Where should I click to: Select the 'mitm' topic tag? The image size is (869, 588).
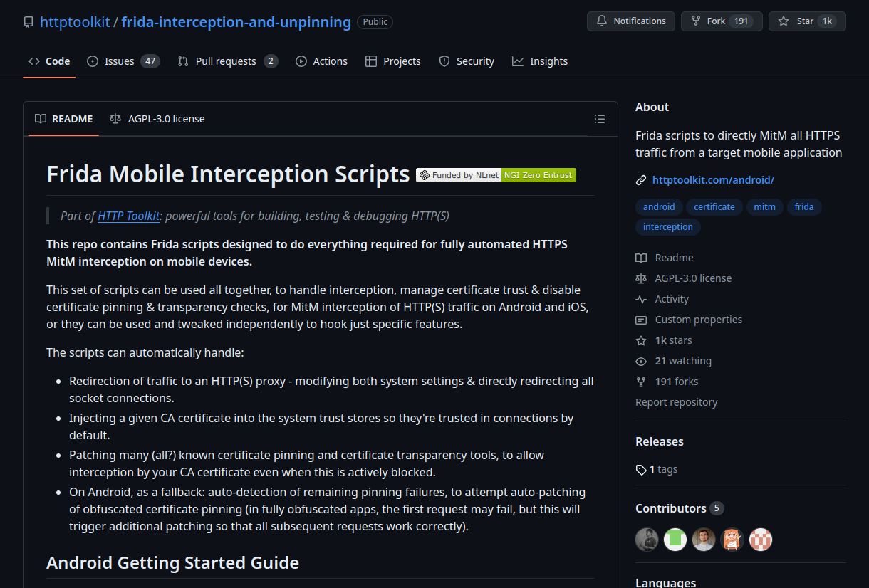764,207
